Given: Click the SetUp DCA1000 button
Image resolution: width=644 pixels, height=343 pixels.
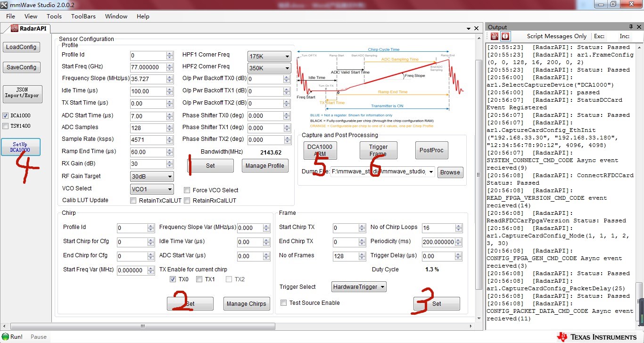Looking at the screenshot, I should click(20, 147).
